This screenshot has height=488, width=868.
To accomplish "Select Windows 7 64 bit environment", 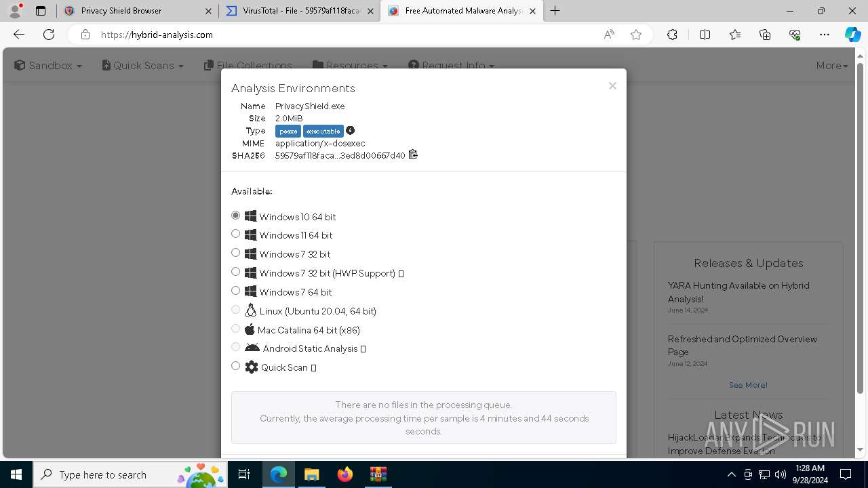I will pos(235,291).
